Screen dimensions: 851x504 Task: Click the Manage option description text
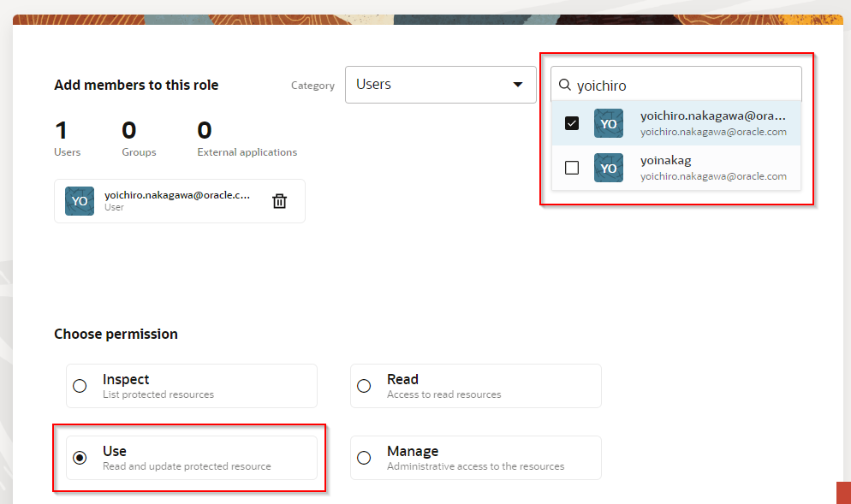pos(475,466)
